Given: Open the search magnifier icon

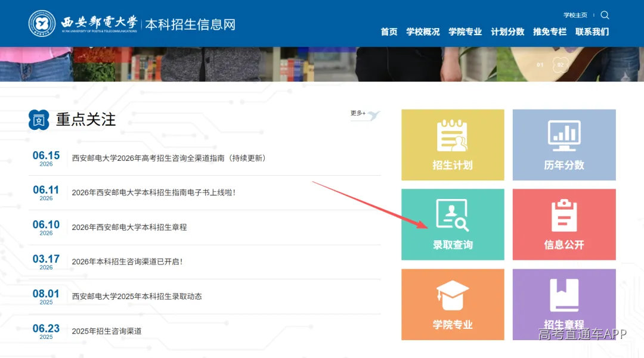Looking at the screenshot, I should click(605, 15).
